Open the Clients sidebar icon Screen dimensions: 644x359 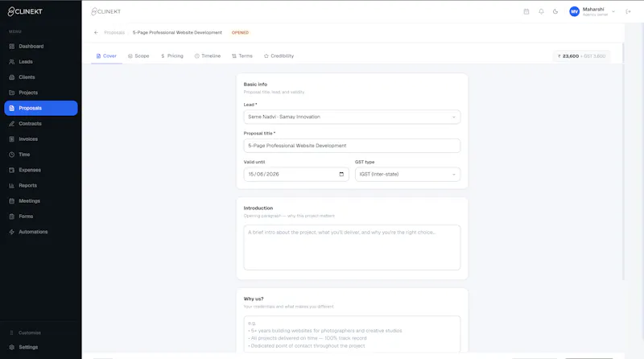11,77
